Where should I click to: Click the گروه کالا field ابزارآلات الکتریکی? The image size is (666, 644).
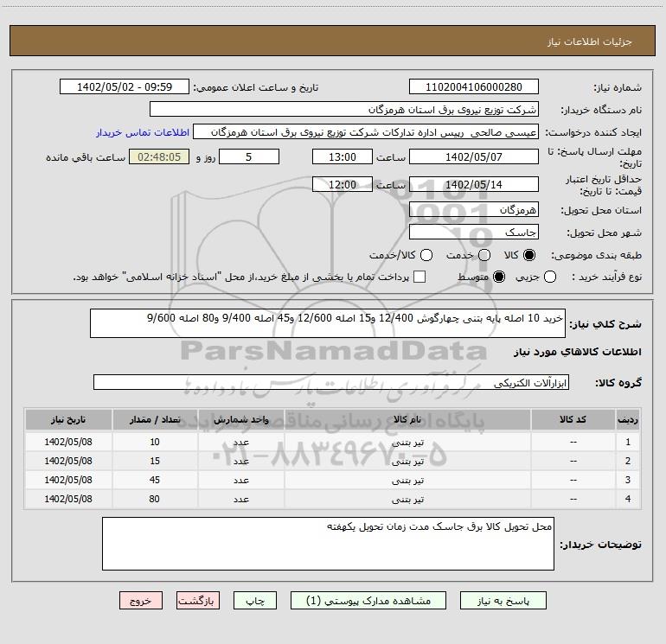(x=331, y=382)
